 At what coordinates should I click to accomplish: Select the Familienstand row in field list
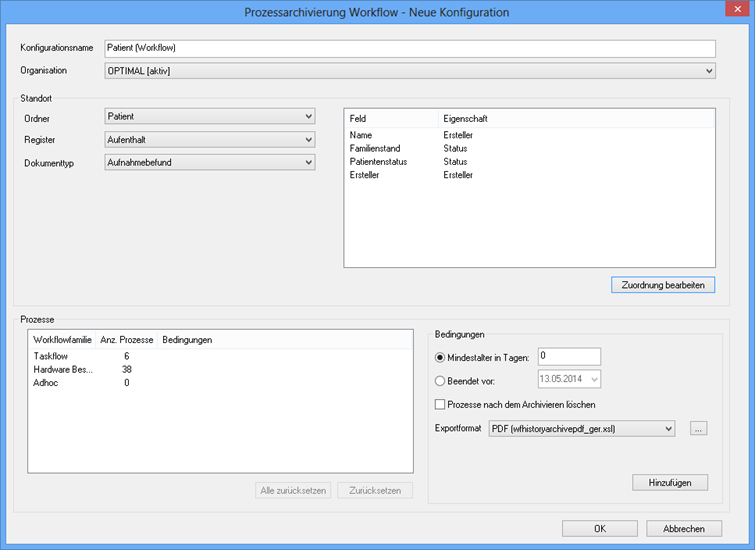375,148
